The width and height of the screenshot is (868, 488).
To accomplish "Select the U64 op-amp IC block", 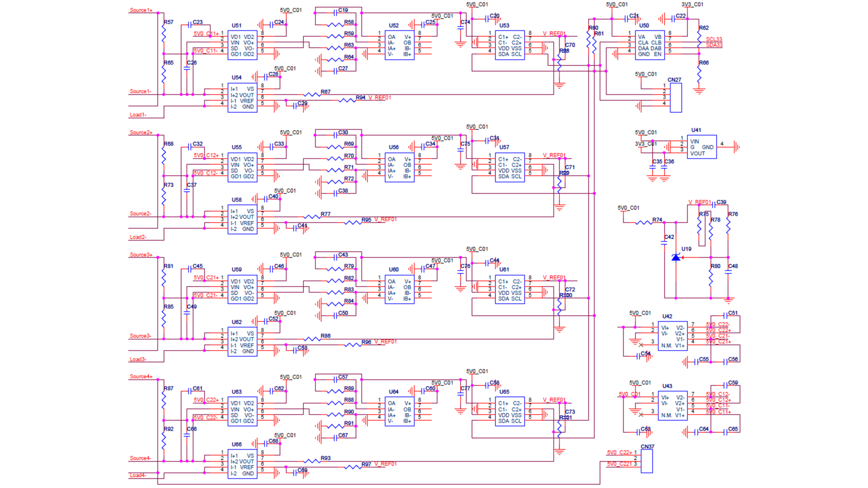I will [399, 412].
